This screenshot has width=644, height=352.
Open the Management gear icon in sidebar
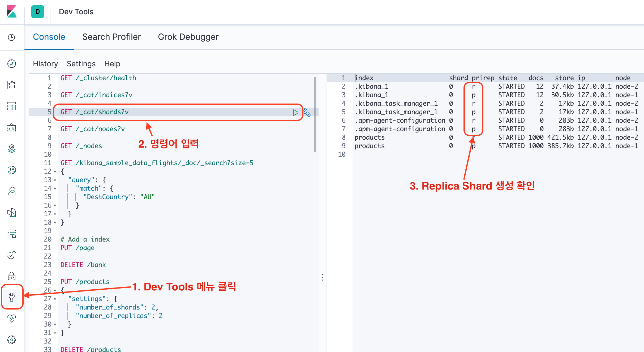(x=12, y=340)
